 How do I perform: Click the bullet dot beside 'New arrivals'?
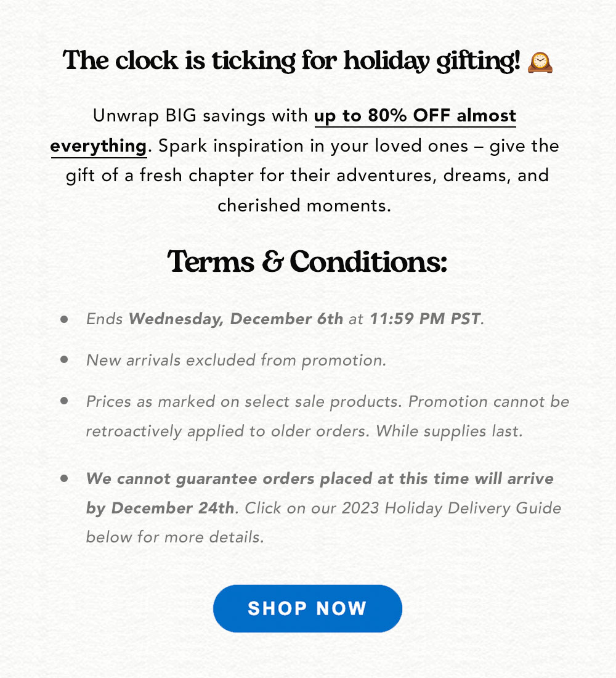coord(65,359)
